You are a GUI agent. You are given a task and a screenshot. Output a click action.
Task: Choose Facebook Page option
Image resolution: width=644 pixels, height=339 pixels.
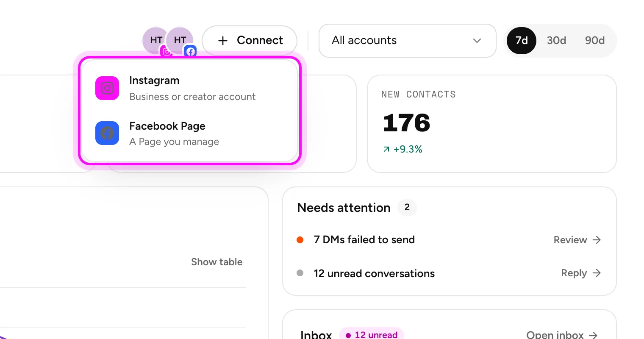(189, 133)
